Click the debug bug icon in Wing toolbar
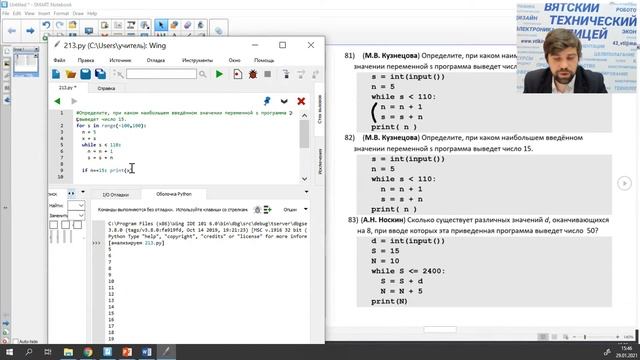The width and height of the screenshot is (640, 360). tap(253, 74)
